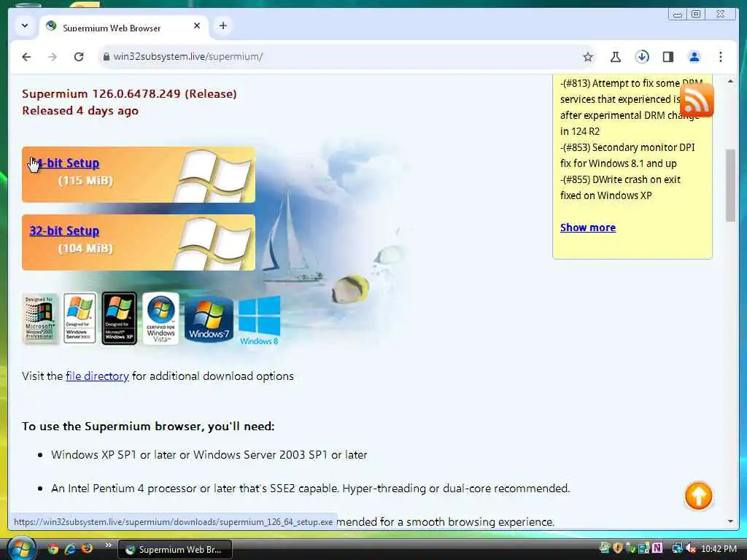Viewport: 747px width, 560px height.
Task: Launch Chrome from the quick launch bar
Action: pyautogui.click(x=53, y=549)
